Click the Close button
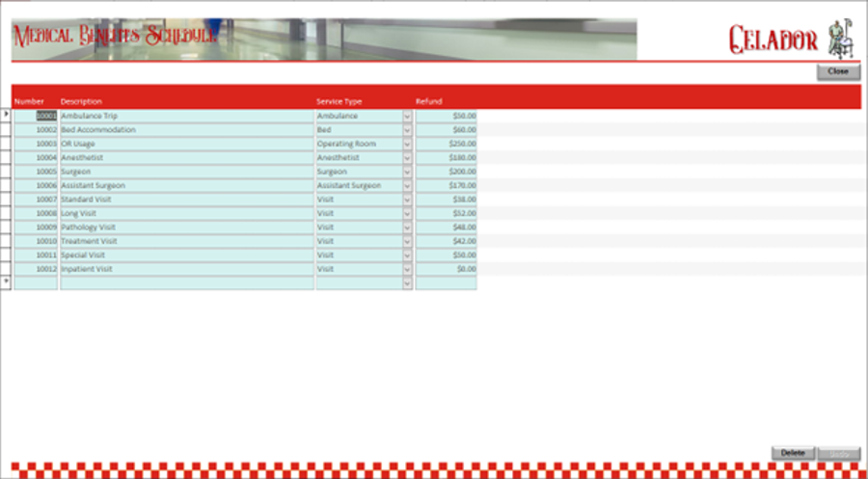 click(838, 72)
